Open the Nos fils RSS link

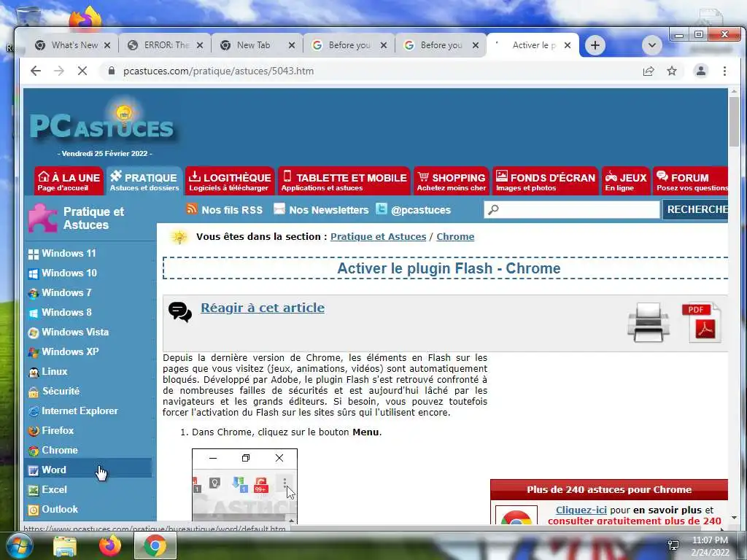click(232, 210)
